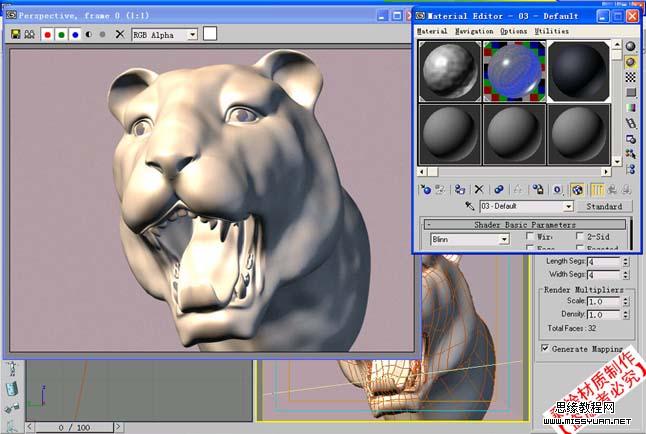Select the bottom-left grey sample slot
The width and height of the screenshot is (646, 434).
[x=450, y=134]
